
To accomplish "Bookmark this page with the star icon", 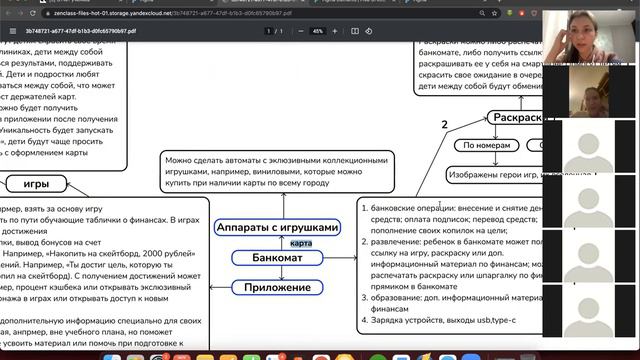I will [x=494, y=13].
